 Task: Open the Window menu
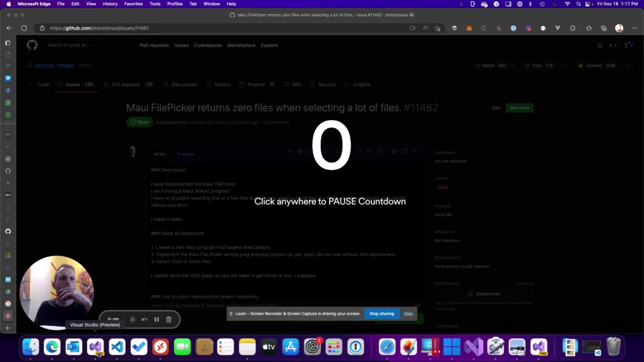coord(212,4)
